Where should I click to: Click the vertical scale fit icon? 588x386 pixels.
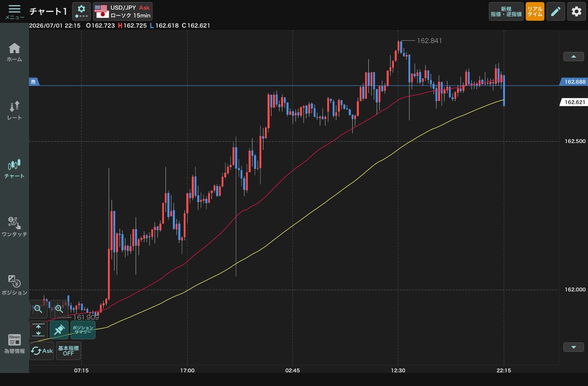coord(39,330)
